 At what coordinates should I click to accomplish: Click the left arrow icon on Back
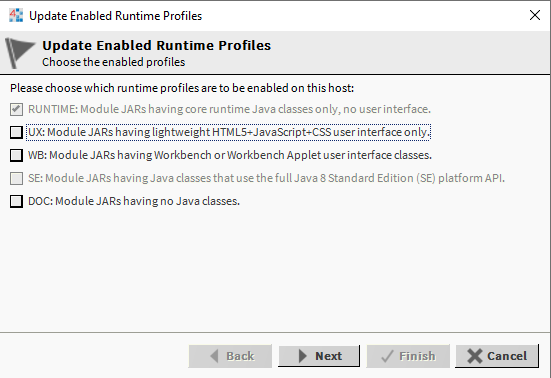pyautogui.click(x=214, y=356)
